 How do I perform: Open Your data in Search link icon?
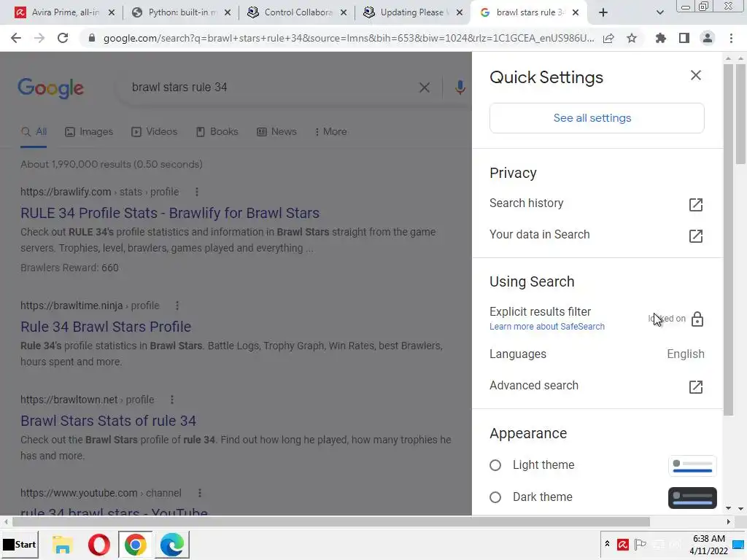pos(695,236)
